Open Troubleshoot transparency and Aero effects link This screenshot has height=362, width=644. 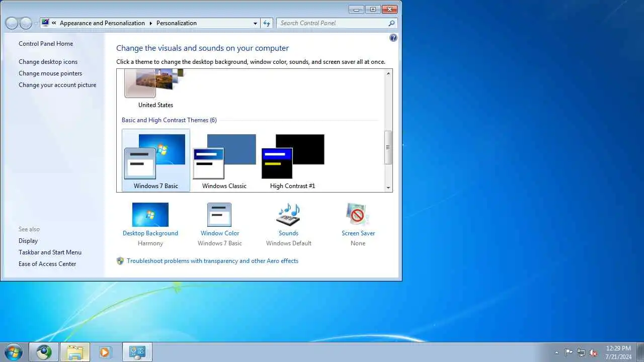pos(212,261)
